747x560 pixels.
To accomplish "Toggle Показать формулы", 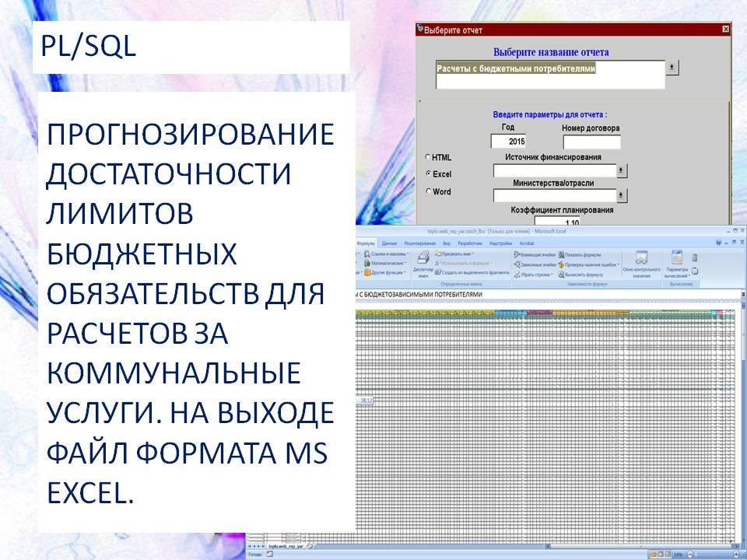I will click(x=580, y=255).
